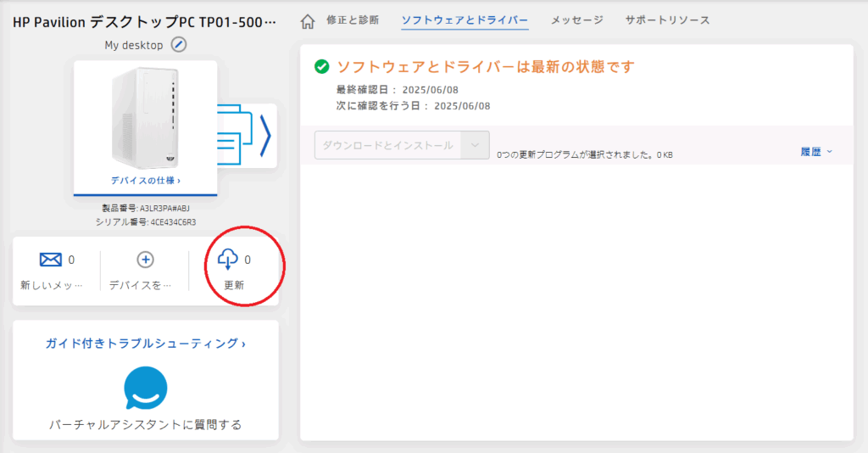Click the green up-to-date checkmark icon
This screenshot has width=868, height=453.
321,67
